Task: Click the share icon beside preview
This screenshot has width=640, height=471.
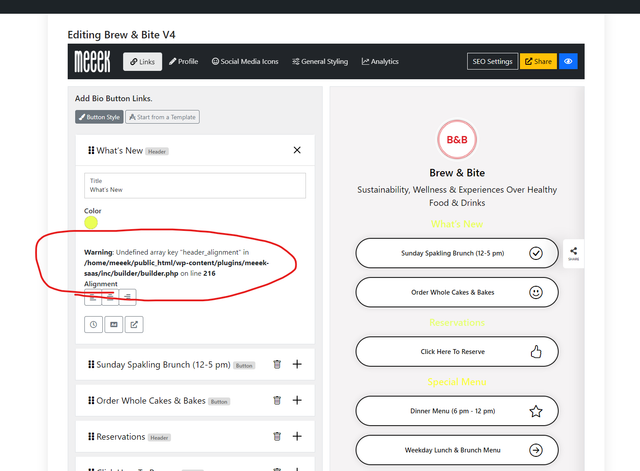Action: [x=573, y=253]
